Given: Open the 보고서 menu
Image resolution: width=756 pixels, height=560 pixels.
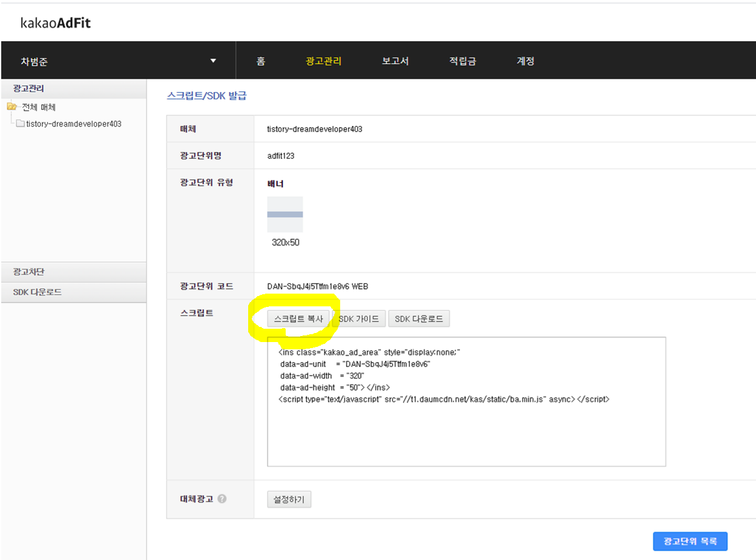Looking at the screenshot, I should 395,61.
